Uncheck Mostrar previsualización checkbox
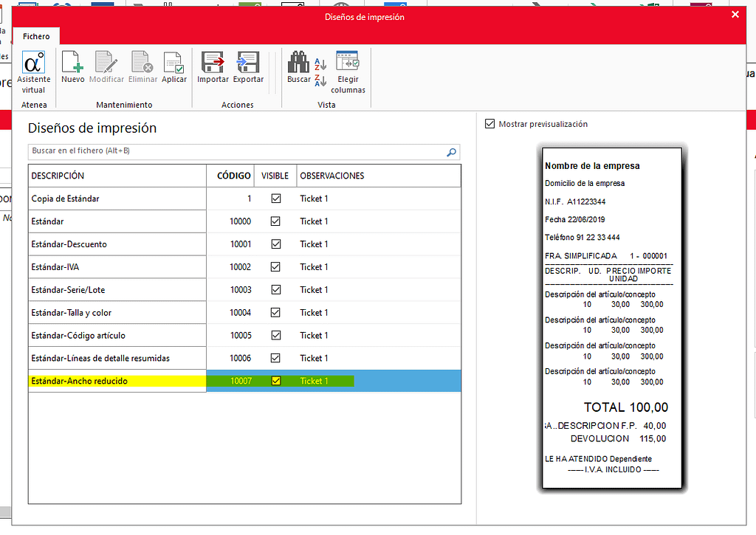 (x=489, y=124)
